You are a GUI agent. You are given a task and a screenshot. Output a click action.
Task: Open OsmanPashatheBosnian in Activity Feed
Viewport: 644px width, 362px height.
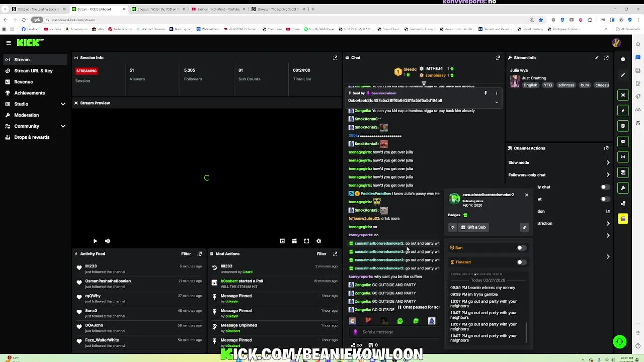(x=108, y=281)
